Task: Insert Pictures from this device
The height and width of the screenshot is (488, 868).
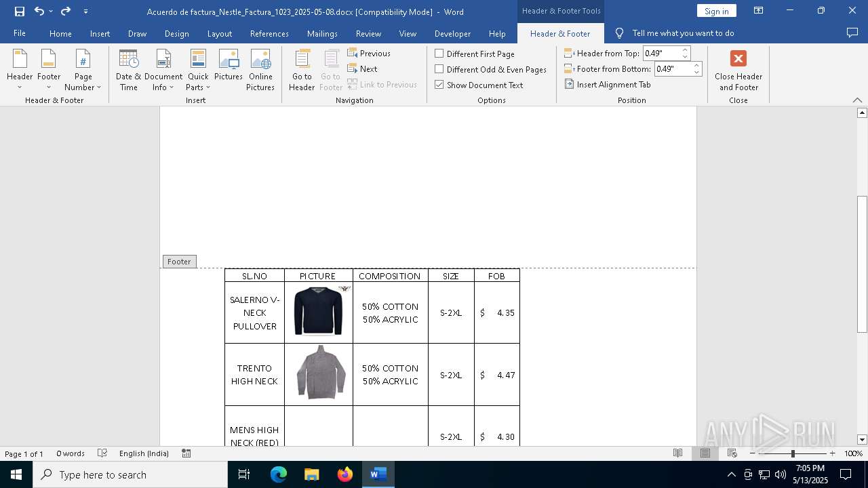Action: pos(229,65)
